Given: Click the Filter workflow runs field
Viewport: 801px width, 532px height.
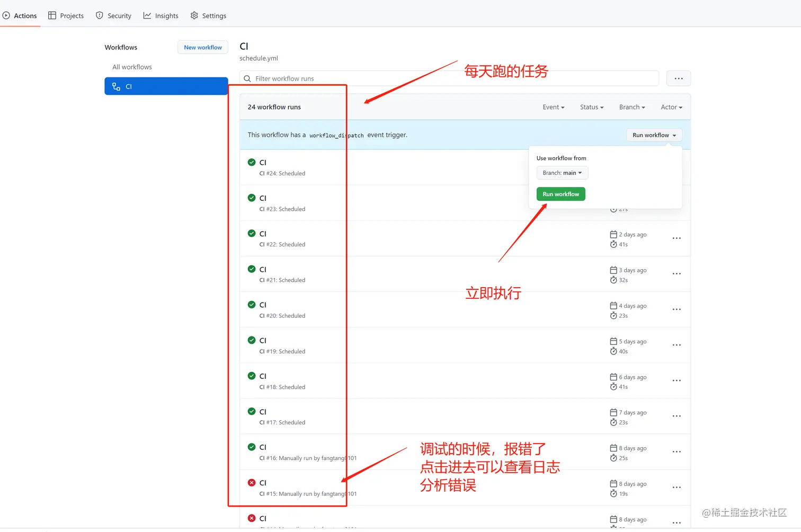Looking at the screenshot, I should coord(449,78).
